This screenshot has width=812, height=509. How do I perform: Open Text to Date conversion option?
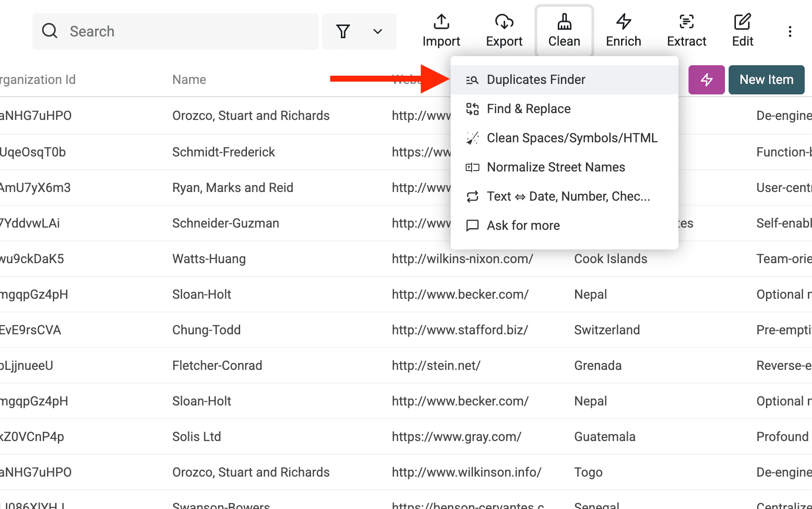tap(569, 196)
